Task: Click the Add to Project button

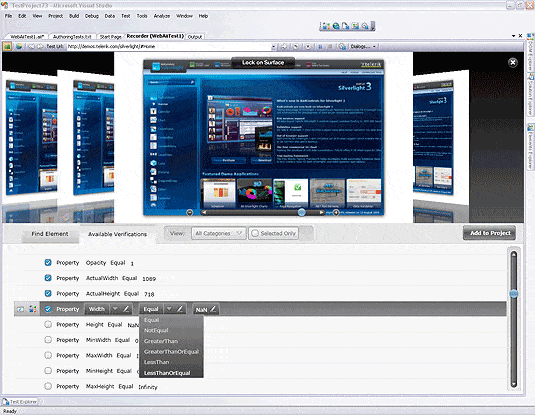Action: [x=490, y=233]
